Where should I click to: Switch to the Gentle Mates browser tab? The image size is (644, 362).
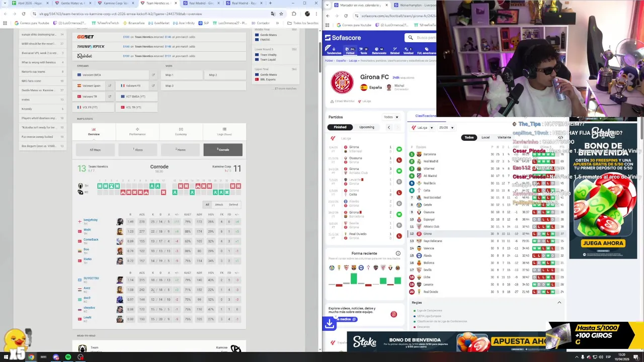click(x=73, y=3)
